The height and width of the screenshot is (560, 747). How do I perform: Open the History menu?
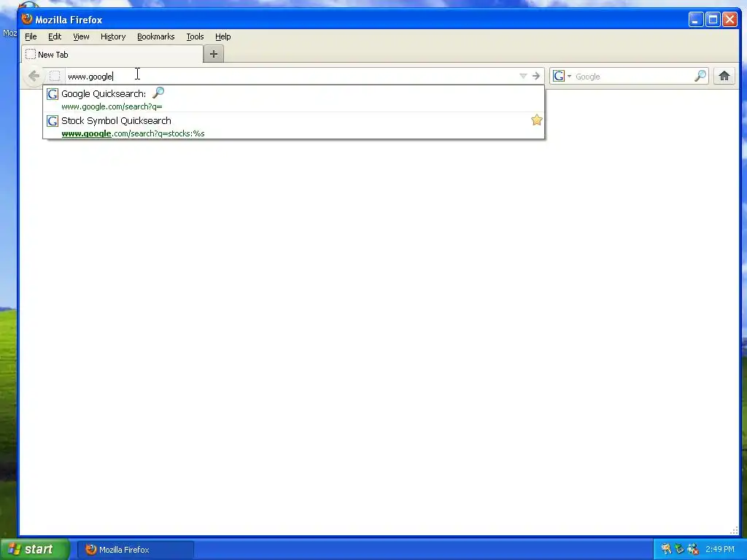[x=113, y=36]
